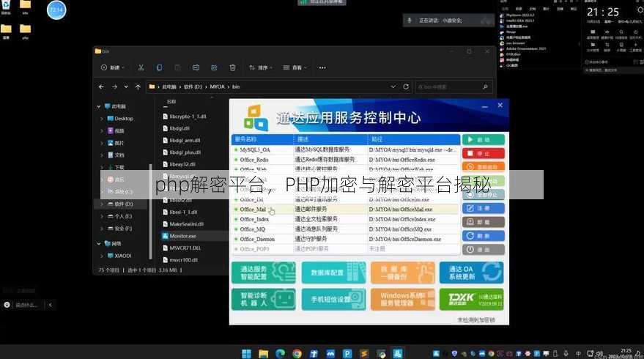
Task: Collapse the 网络 tree node
Action: [x=99, y=243]
